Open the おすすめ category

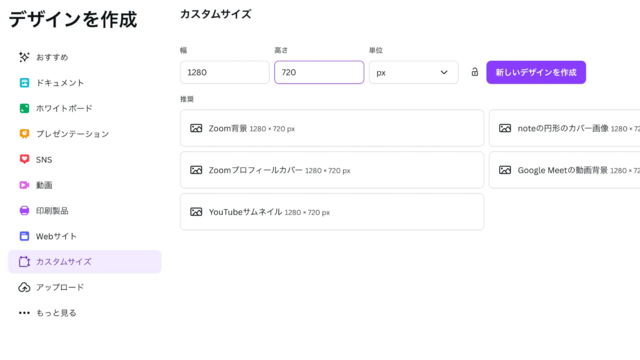click(84, 57)
